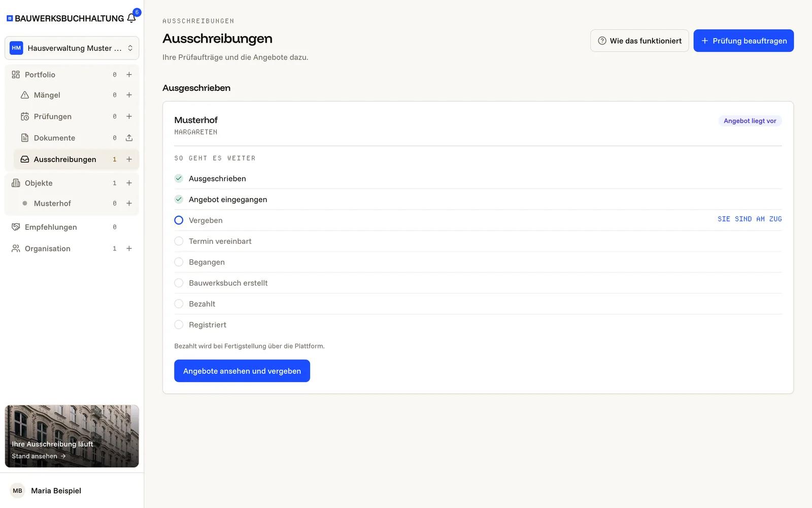Add a new Prüfung via plus icon

pos(129,116)
